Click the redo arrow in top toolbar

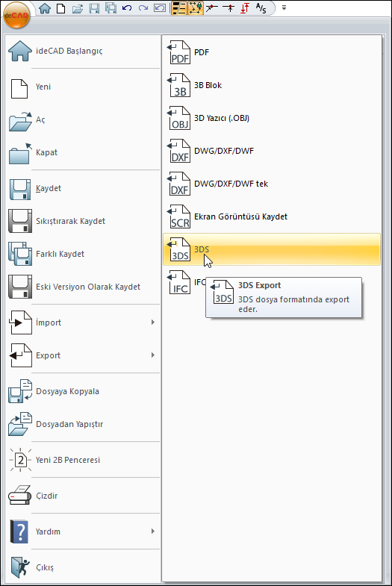pos(143,8)
